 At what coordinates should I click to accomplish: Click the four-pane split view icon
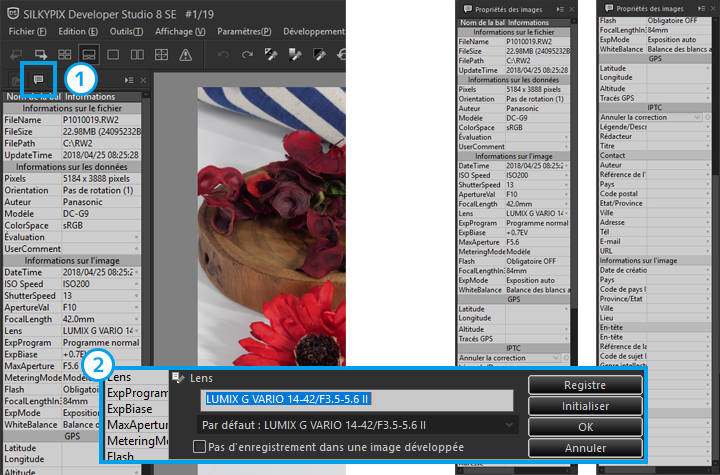[x=160, y=53]
